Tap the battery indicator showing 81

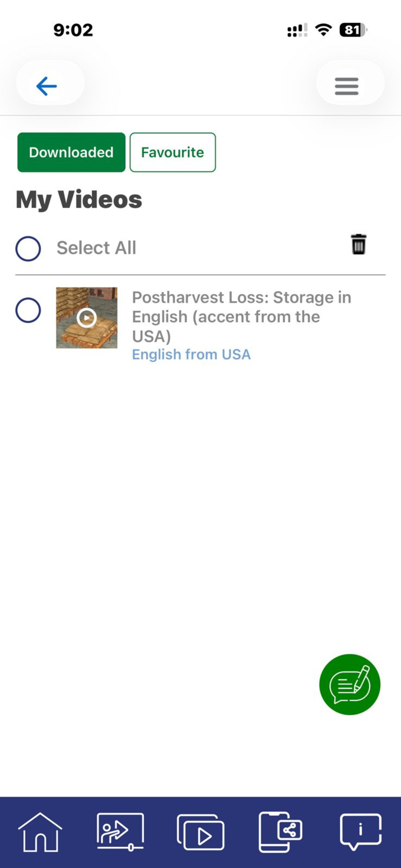[x=353, y=30]
